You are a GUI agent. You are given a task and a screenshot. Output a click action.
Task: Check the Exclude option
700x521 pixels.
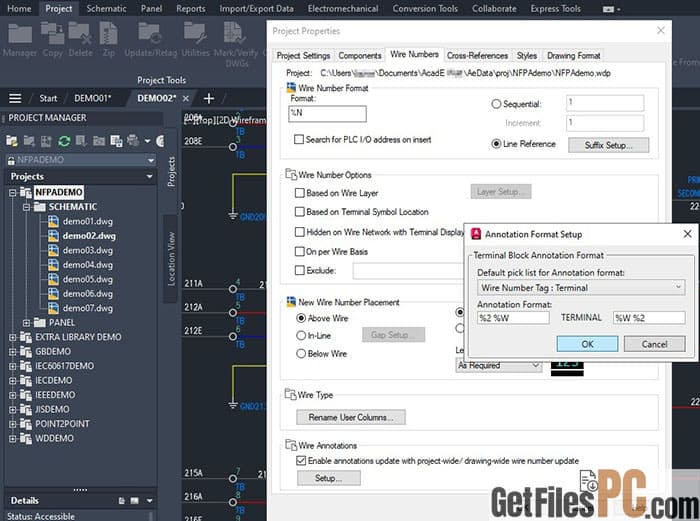[300, 270]
